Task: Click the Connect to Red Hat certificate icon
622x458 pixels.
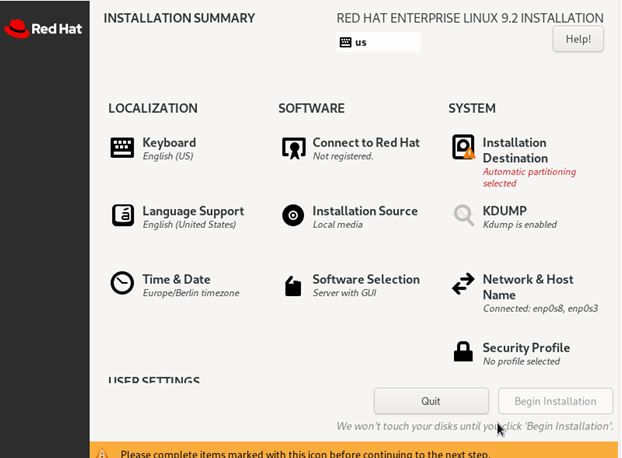Action: tap(294, 148)
